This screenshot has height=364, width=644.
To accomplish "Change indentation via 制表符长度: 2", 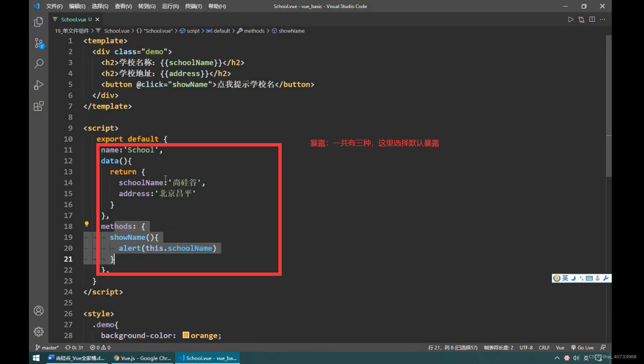I will click(x=498, y=347).
